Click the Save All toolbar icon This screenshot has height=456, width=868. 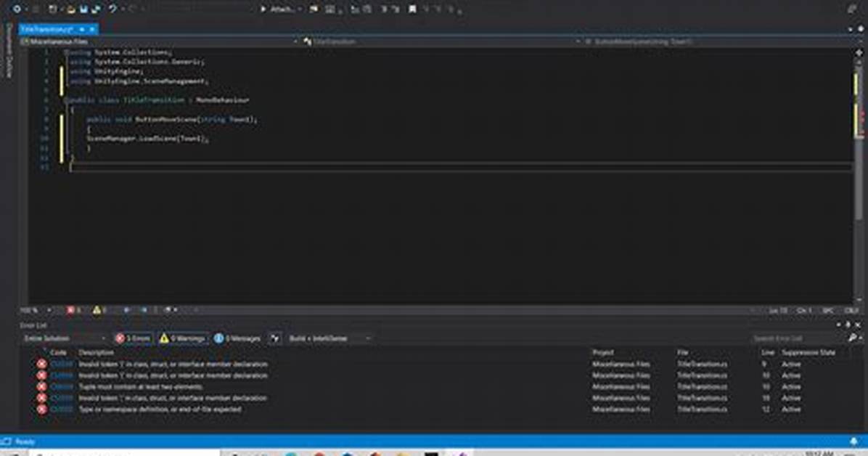click(x=97, y=9)
